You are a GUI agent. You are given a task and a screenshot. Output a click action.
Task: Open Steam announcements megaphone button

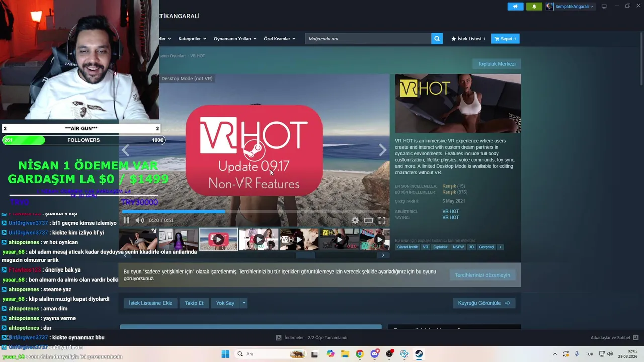pyautogui.click(x=515, y=6)
